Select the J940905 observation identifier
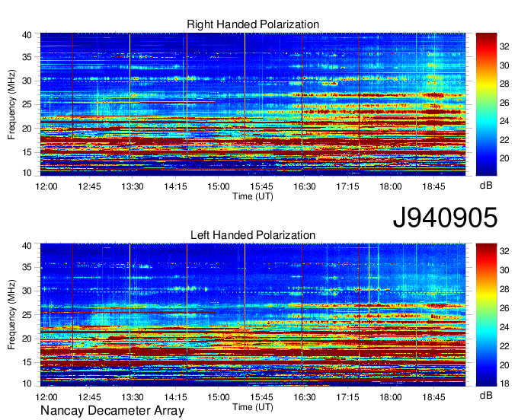The width and height of the screenshot is (518, 420). [445, 218]
